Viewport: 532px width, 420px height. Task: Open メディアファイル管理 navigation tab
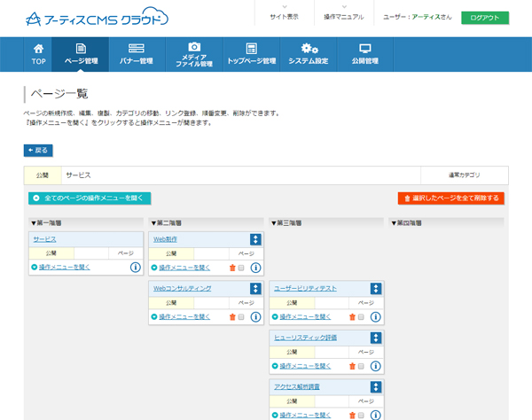click(x=194, y=54)
